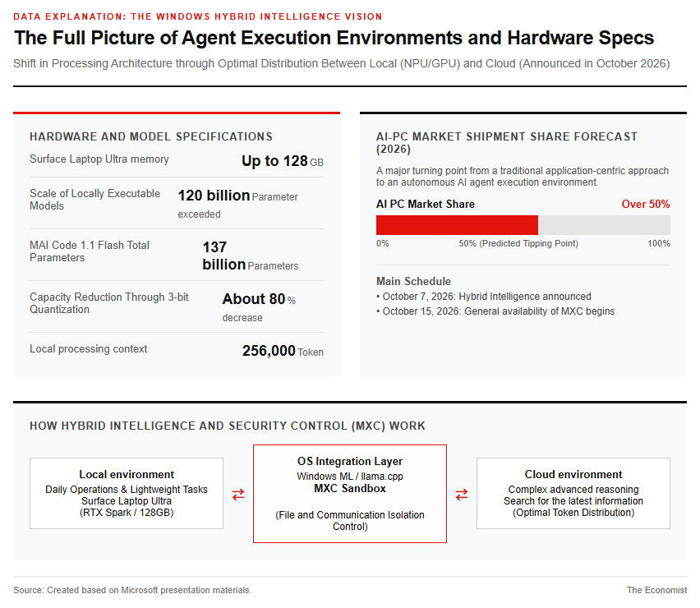Click the "Windows ML / llama.cpp" text
The width and height of the screenshot is (700, 608).
pyautogui.click(x=350, y=477)
